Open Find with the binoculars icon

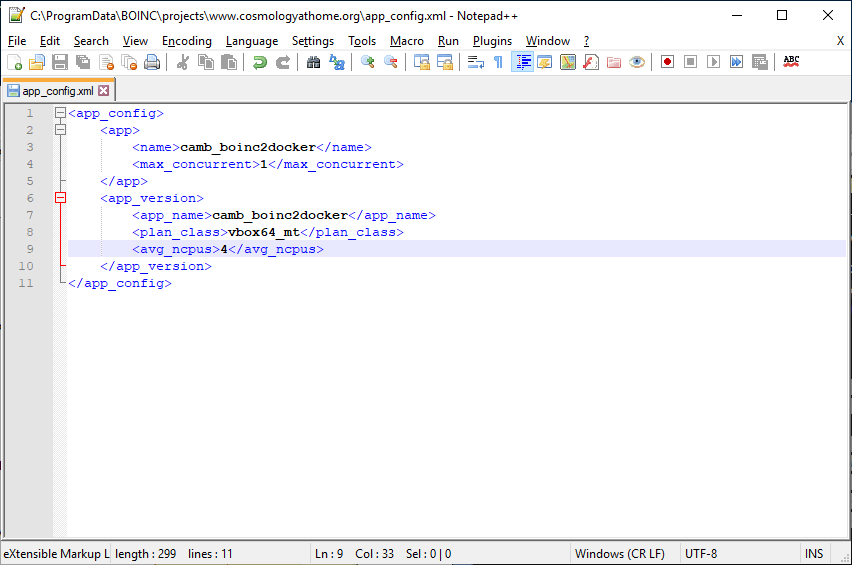pyautogui.click(x=313, y=62)
